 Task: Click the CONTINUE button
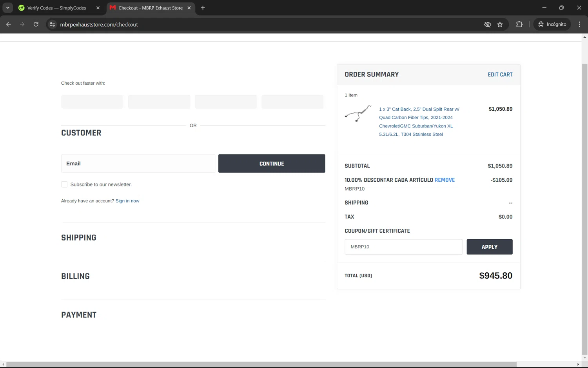tap(272, 164)
